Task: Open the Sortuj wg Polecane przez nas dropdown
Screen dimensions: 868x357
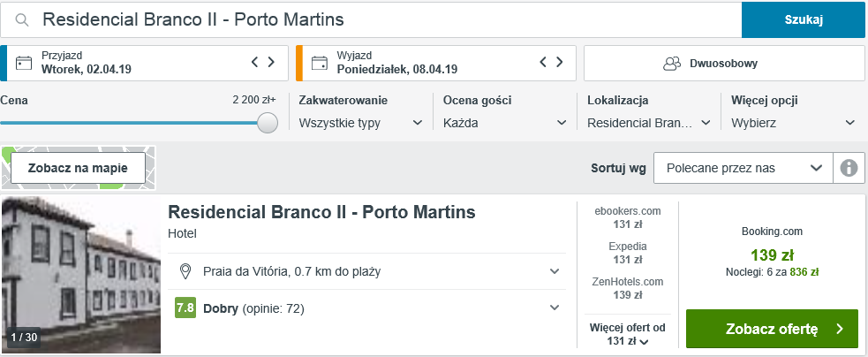Action: click(743, 168)
